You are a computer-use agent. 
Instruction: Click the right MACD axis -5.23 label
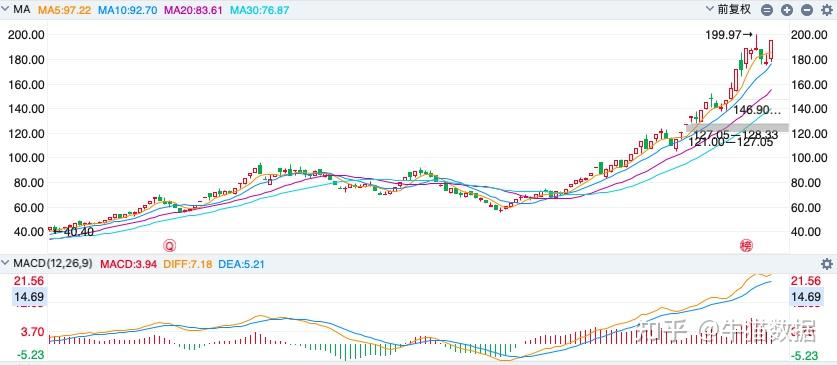[x=805, y=356]
